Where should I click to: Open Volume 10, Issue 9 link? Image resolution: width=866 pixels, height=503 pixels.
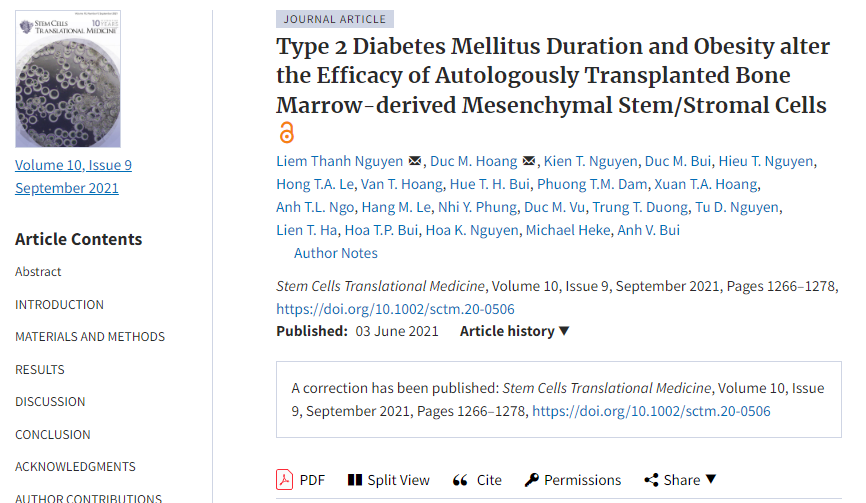click(73, 165)
